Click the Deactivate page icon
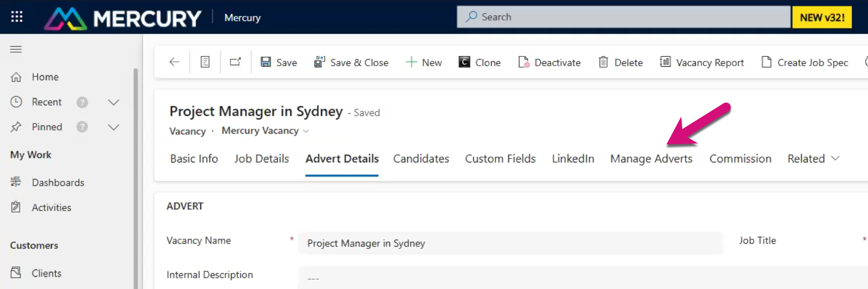 pyautogui.click(x=524, y=62)
